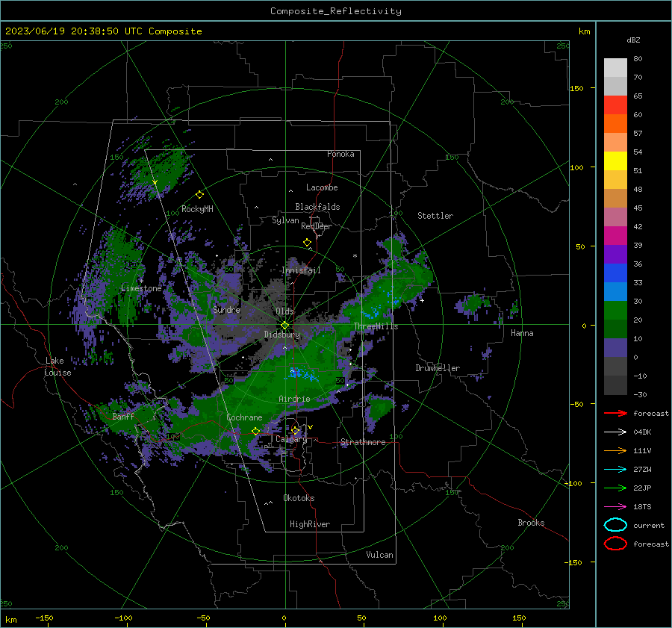Image resolution: width=672 pixels, height=628 pixels.
Task: Click the red forecast arrow legend icon
Action: coord(615,413)
